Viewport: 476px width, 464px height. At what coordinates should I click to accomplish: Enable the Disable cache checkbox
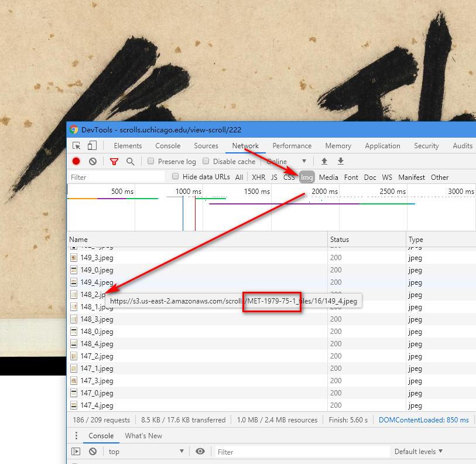(x=206, y=161)
